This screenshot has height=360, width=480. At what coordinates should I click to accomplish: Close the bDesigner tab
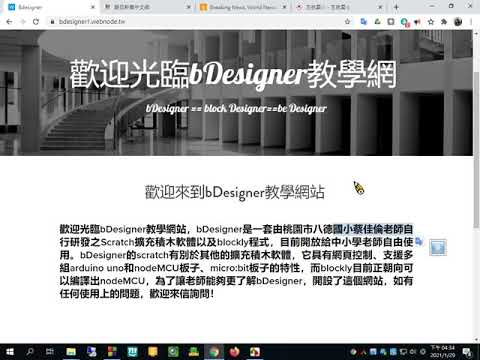(93, 7)
